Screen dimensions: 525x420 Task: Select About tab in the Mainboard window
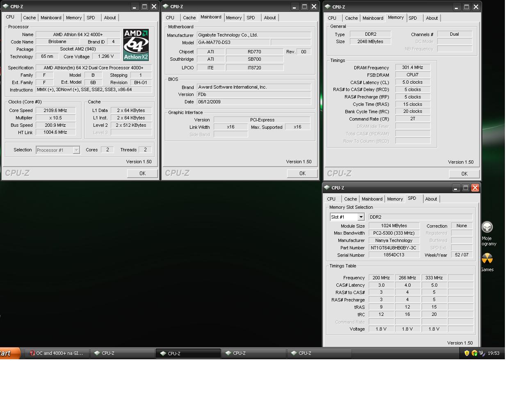270,18
